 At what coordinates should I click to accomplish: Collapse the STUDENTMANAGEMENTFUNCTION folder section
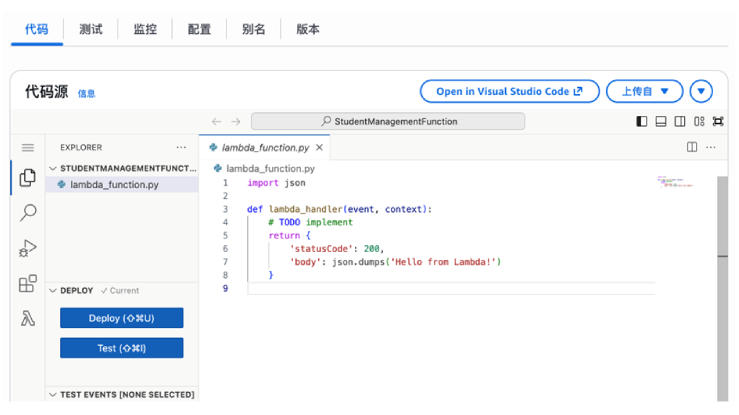54,169
